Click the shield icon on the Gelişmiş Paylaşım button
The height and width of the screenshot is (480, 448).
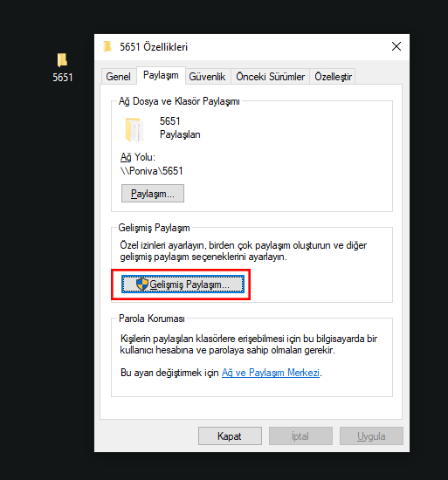(x=142, y=285)
